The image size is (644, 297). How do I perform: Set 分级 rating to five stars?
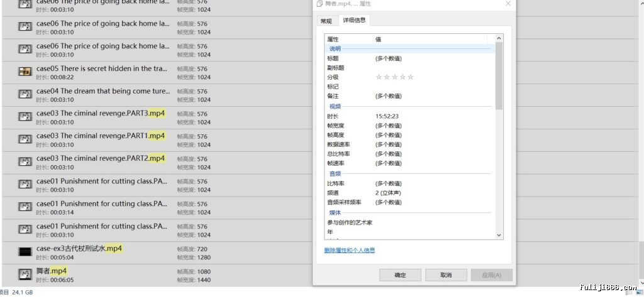(410, 77)
